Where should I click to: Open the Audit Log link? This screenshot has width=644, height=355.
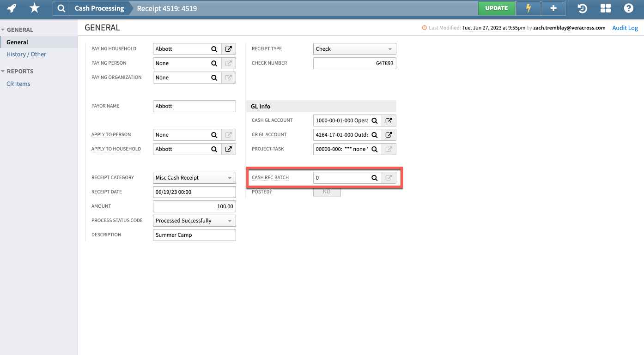coord(625,28)
